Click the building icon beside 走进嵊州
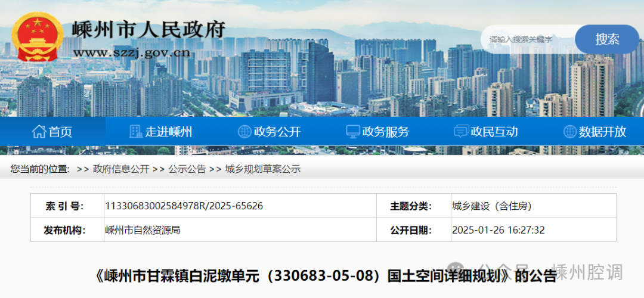The width and height of the screenshot is (644, 298). tap(136, 132)
